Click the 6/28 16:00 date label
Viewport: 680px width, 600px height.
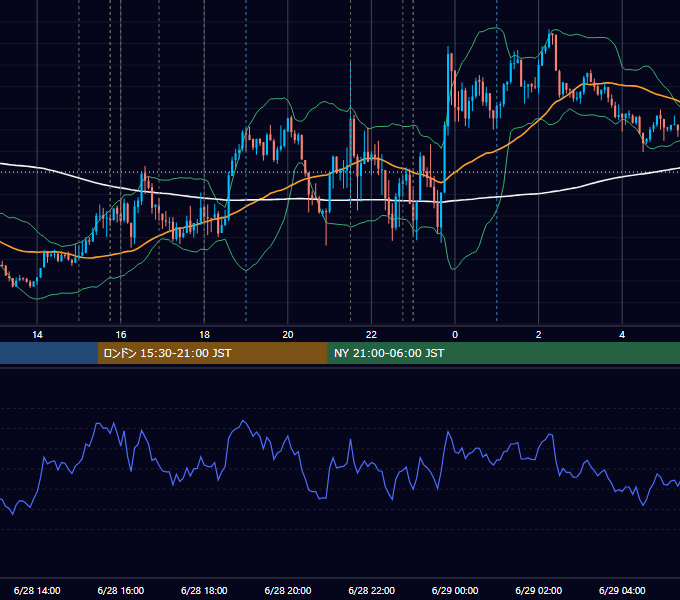tap(121, 590)
